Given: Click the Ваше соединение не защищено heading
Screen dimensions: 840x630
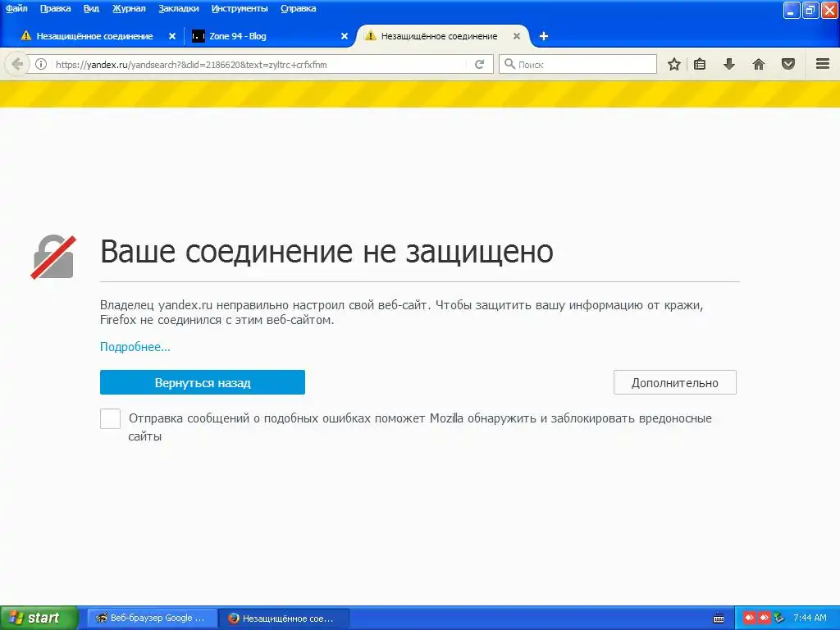Looking at the screenshot, I should click(326, 251).
